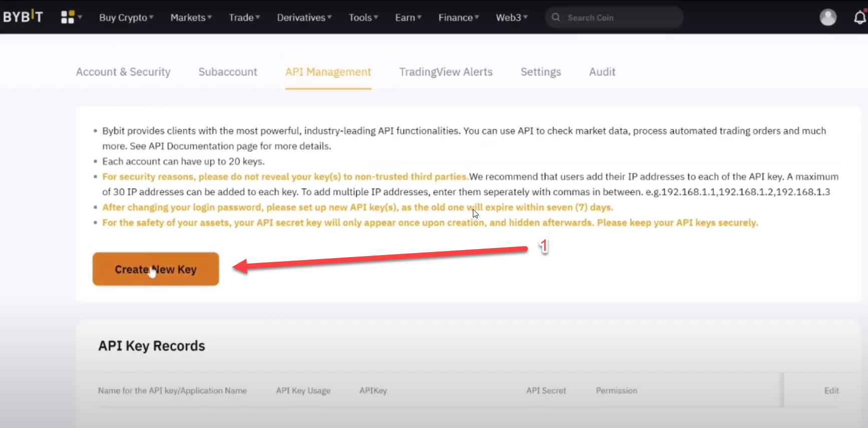Open the TradingView Alerts tab
This screenshot has width=868, height=428.
446,72
